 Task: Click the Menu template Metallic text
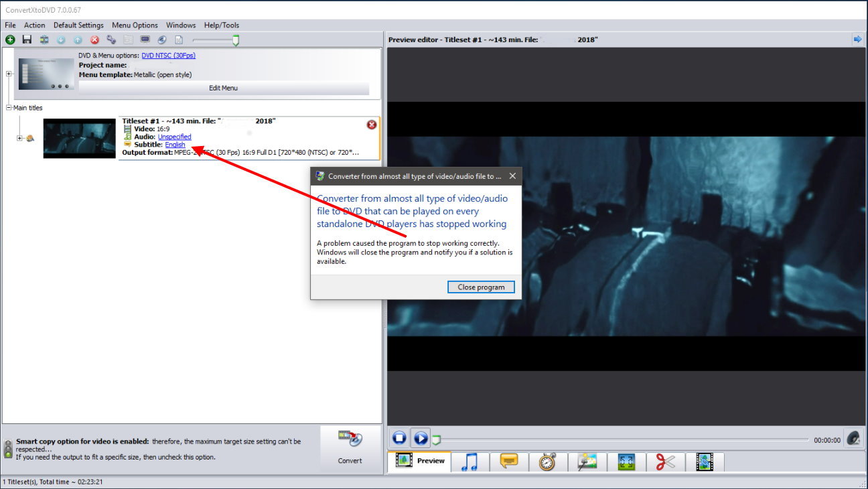(x=135, y=74)
